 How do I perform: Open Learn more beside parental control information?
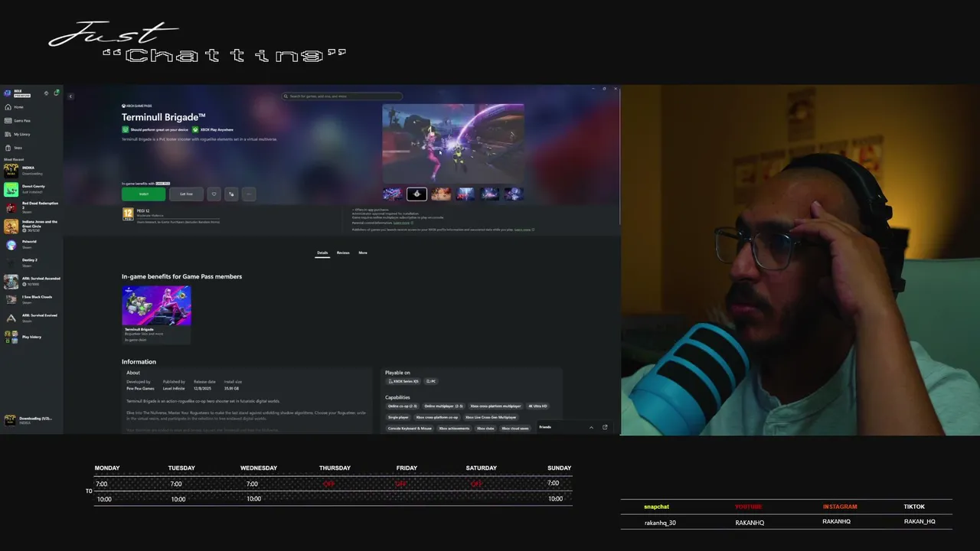(401, 223)
